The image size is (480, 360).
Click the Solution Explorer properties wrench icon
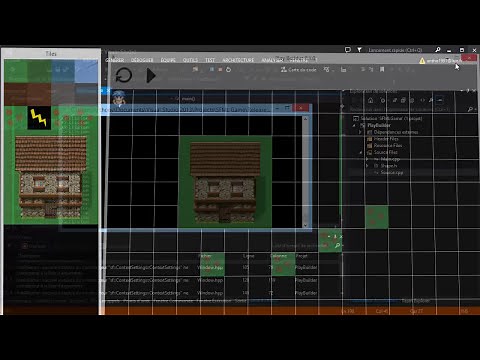pyautogui.click(x=431, y=100)
